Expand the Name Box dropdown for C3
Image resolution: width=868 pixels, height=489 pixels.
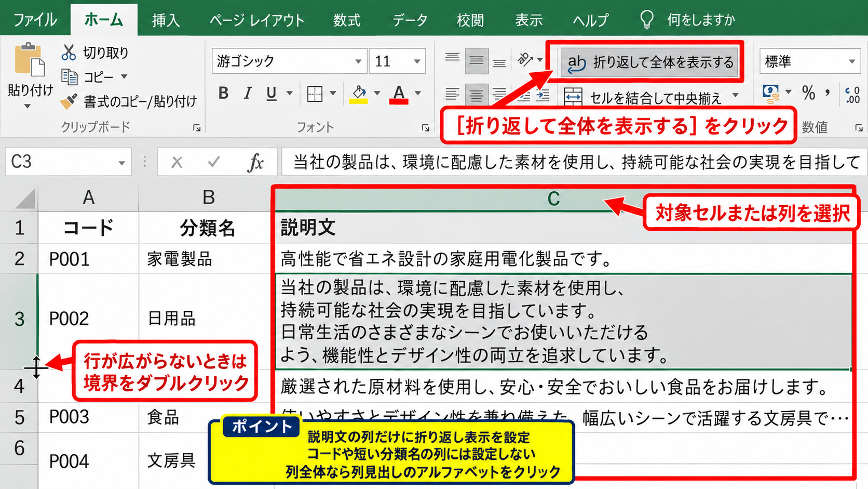121,163
